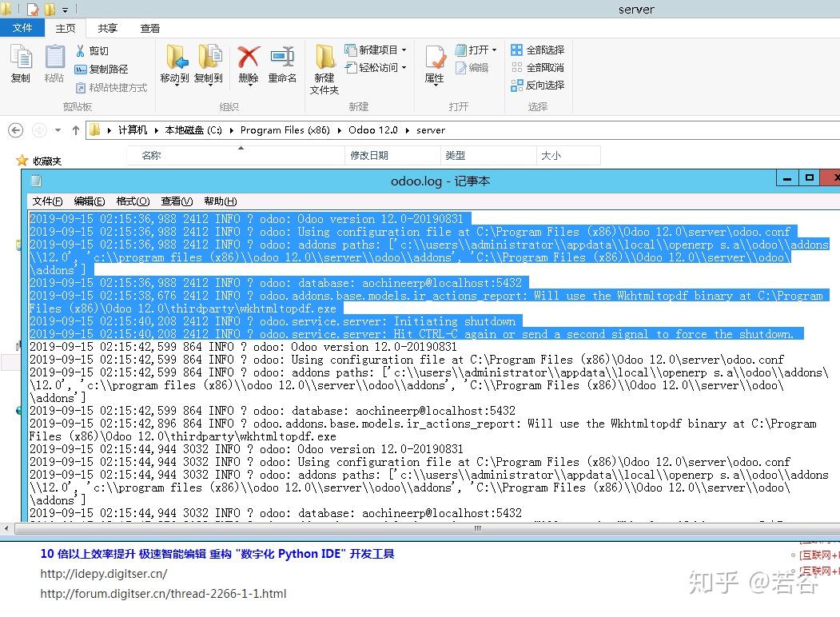The height and width of the screenshot is (617, 840).
Task: Click the 名称 column header to sort
Action: (x=152, y=155)
